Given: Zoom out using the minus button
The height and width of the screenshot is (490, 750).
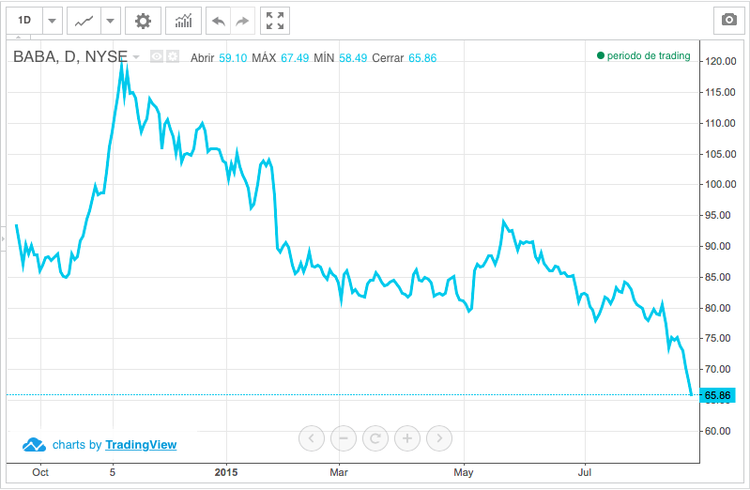Looking at the screenshot, I should [x=343, y=438].
